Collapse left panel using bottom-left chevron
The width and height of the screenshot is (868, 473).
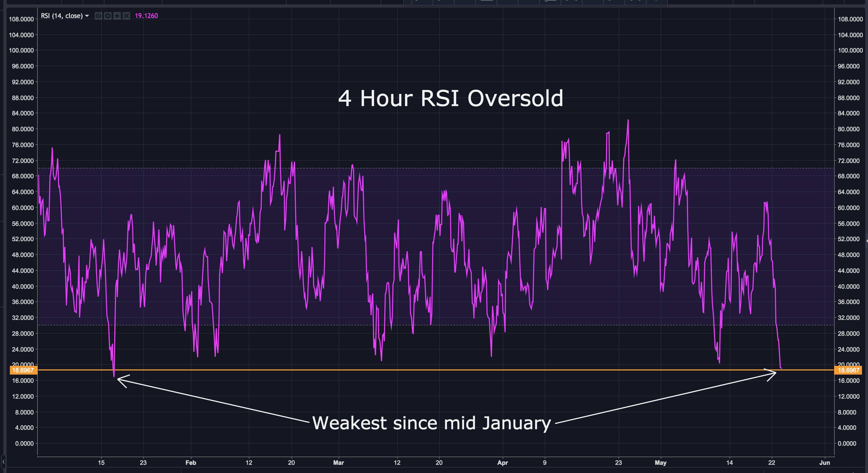(x=3, y=461)
